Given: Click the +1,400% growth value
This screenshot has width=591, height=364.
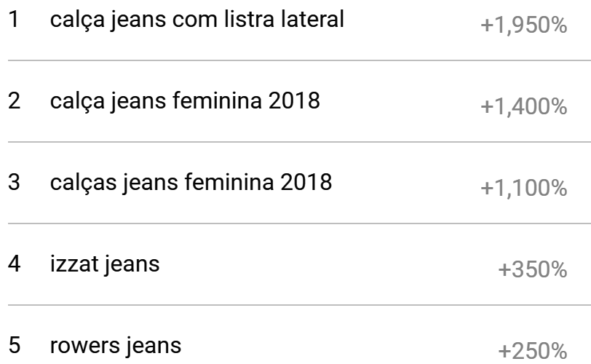Looking at the screenshot, I should (524, 108).
